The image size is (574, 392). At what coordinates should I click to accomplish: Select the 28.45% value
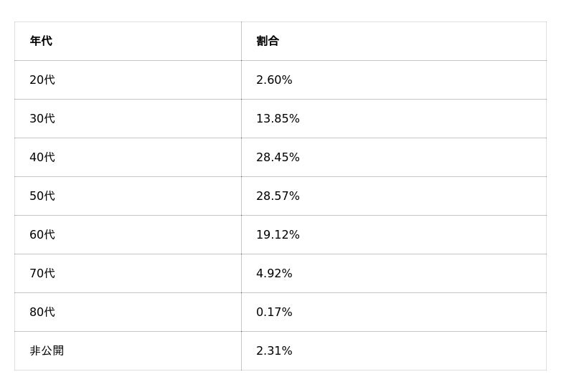pyautogui.click(x=278, y=158)
